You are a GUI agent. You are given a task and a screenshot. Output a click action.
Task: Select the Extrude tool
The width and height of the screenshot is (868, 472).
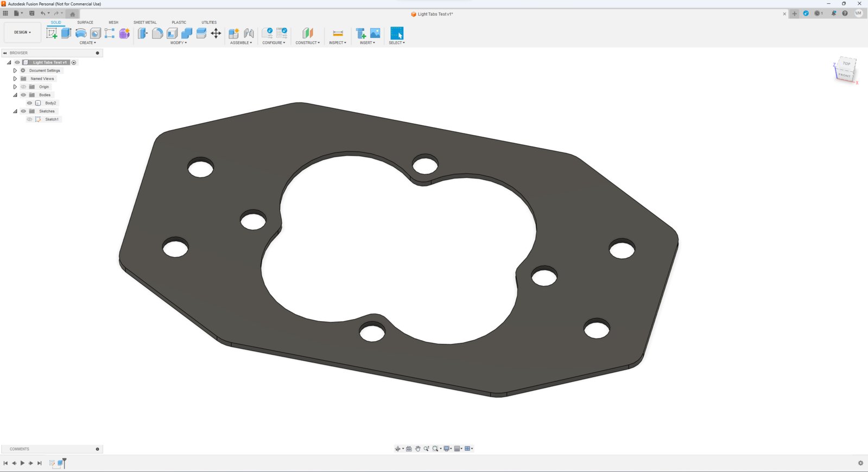coord(66,33)
